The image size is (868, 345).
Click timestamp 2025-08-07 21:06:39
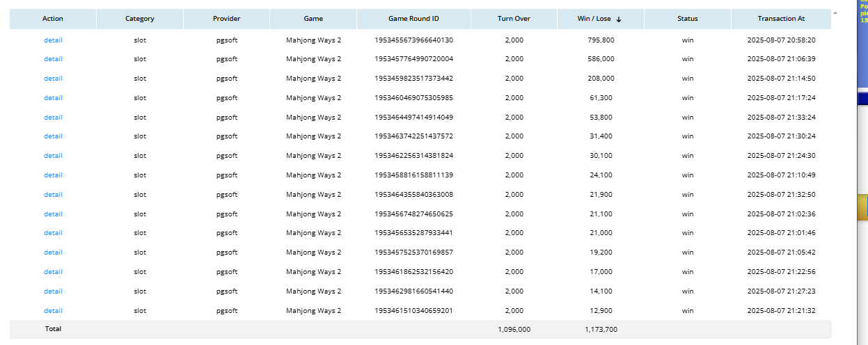(781, 59)
